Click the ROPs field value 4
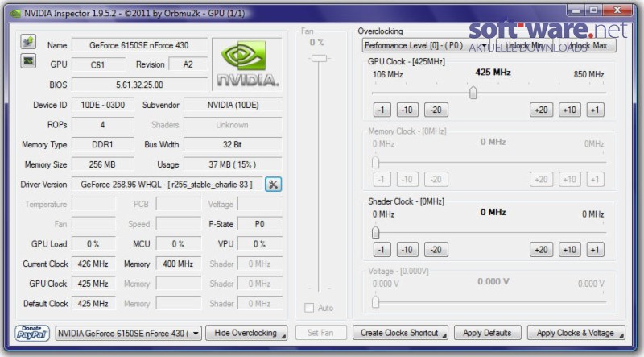The width and height of the screenshot is (644, 357). (103, 125)
